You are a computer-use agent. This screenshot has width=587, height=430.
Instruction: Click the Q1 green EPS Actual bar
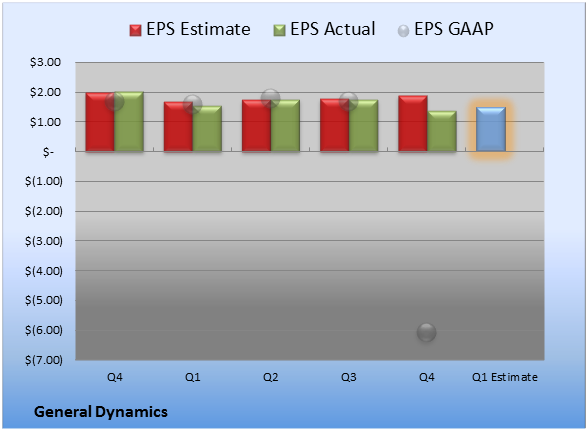click(207, 128)
